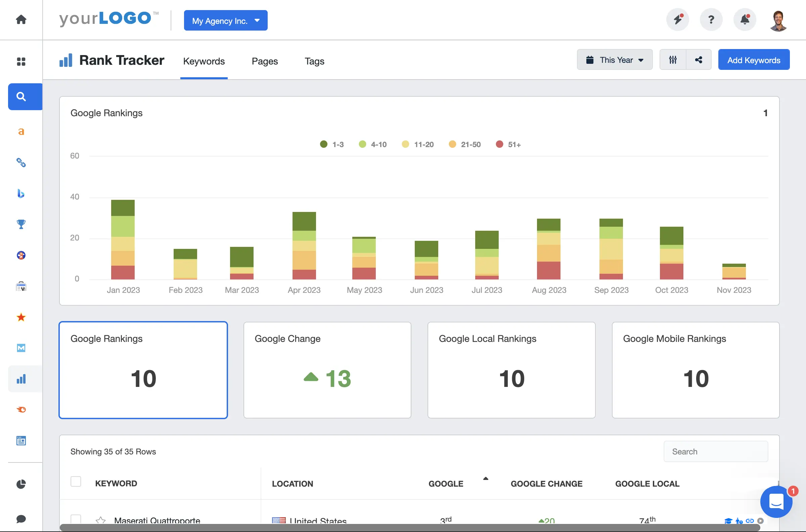Toggle the select-all keywords checkbox
806x532 pixels.
[76, 482]
